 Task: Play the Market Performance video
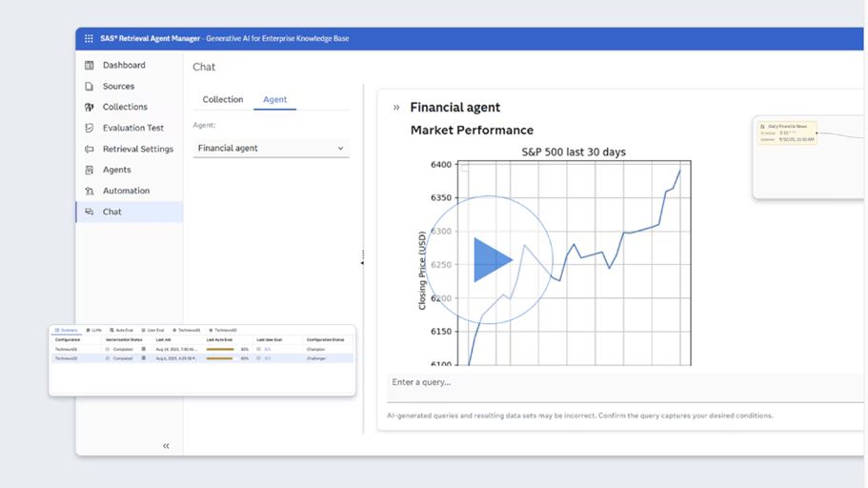(x=490, y=259)
